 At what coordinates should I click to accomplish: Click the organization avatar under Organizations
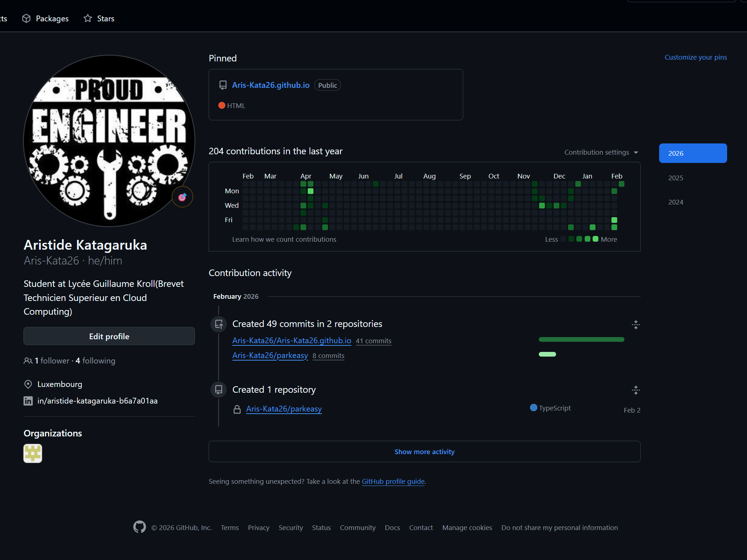(33, 453)
